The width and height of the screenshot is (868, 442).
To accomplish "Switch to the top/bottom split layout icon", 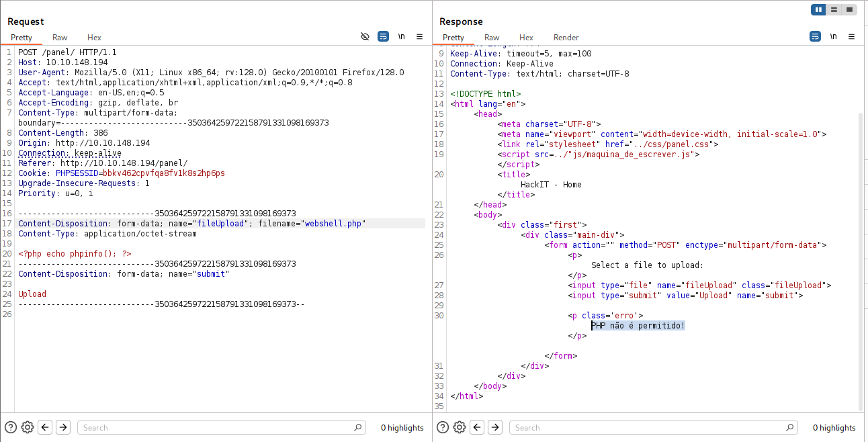I will (x=834, y=9).
